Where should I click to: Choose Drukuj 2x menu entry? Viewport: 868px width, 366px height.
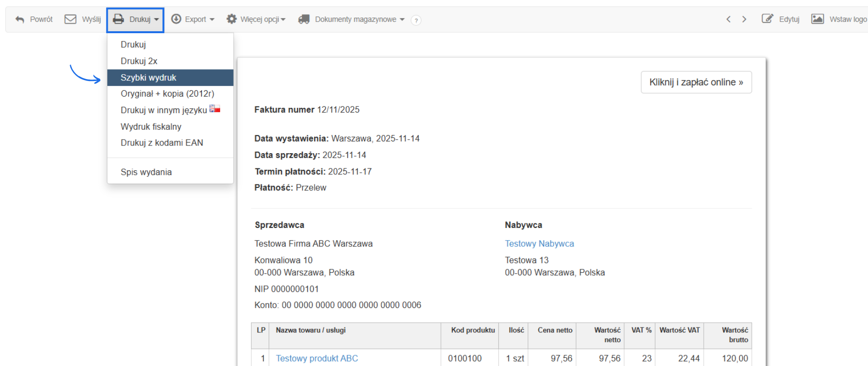139,61
